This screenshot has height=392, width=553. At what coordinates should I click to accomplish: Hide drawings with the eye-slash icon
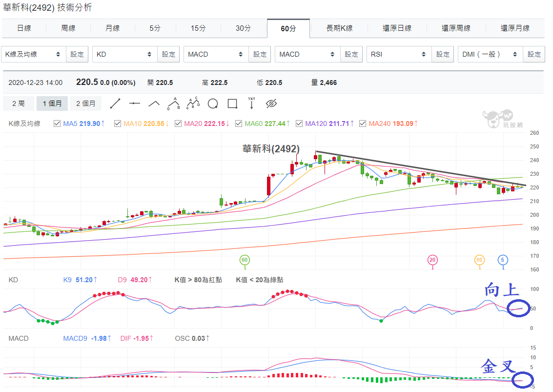click(x=271, y=103)
